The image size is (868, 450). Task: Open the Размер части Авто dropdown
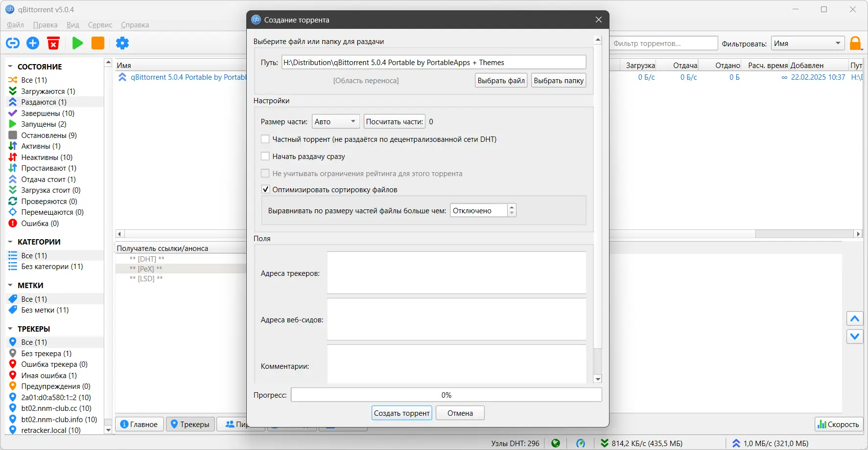coord(335,122)
